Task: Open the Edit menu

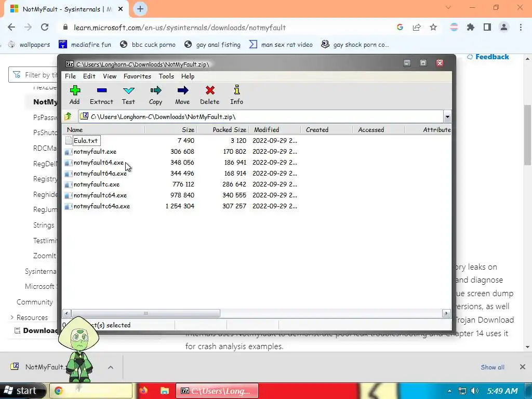Action: 89,76
